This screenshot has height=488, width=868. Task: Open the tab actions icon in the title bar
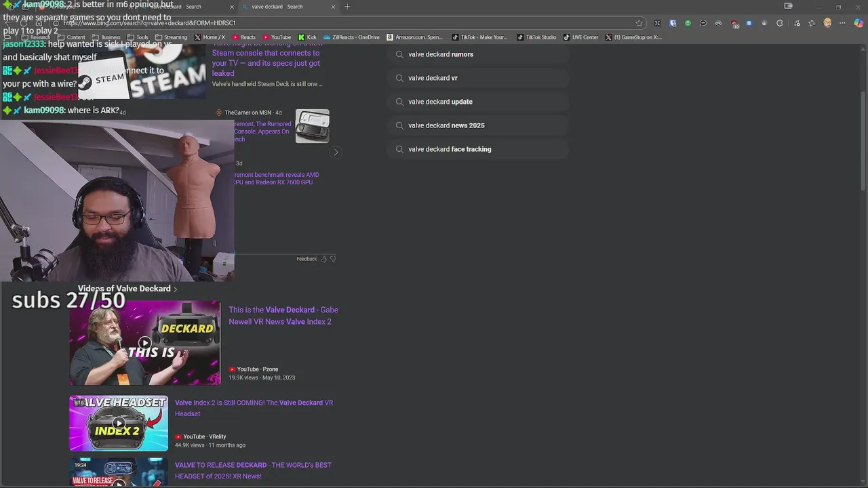[788, 6]
